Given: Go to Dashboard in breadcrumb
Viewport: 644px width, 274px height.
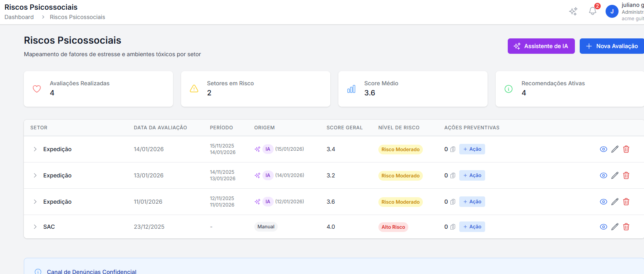Looking at the screenshot, I should coord(19,17).
